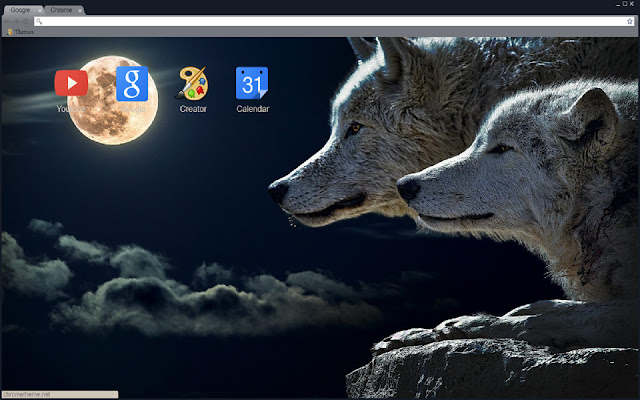Image resolution: width=640 pixels, height=400 pixels.
Task: Go back using the back arrow
Action: pos(6,20)
